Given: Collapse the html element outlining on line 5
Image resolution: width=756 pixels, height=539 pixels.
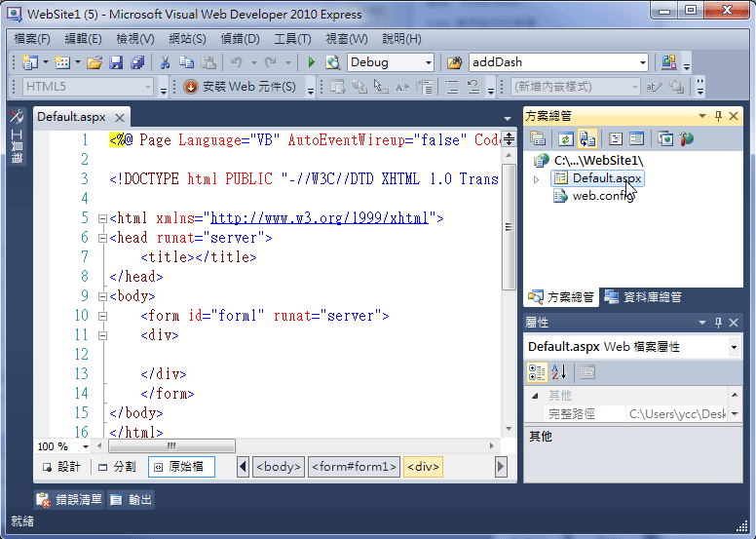Looking at the screenshot, I should [x=102, y=218].
